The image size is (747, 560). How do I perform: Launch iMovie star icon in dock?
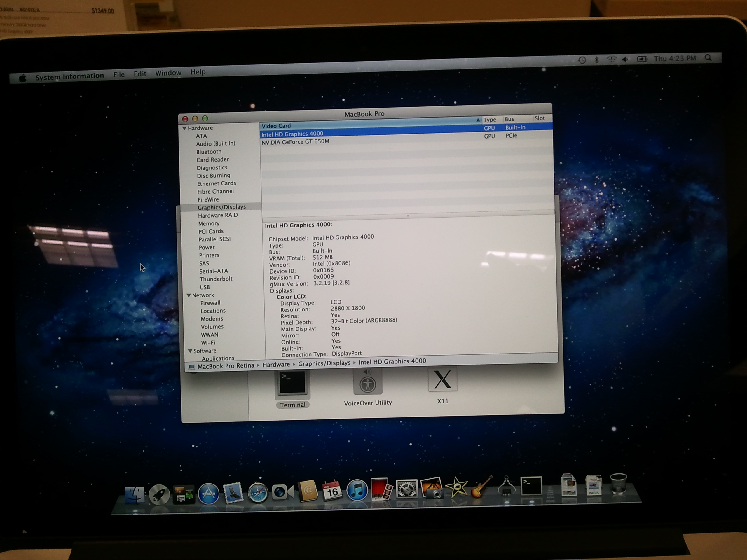(x=457, y=487)
